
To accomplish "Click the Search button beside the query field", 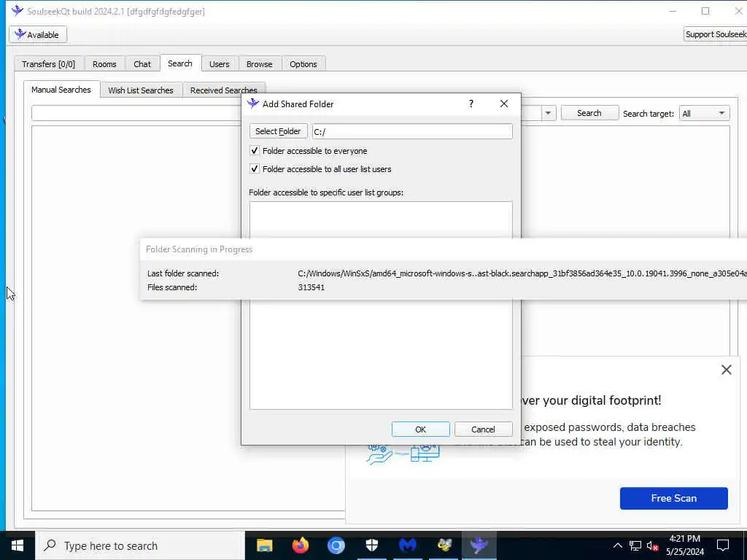I will [x=589, y=113].
